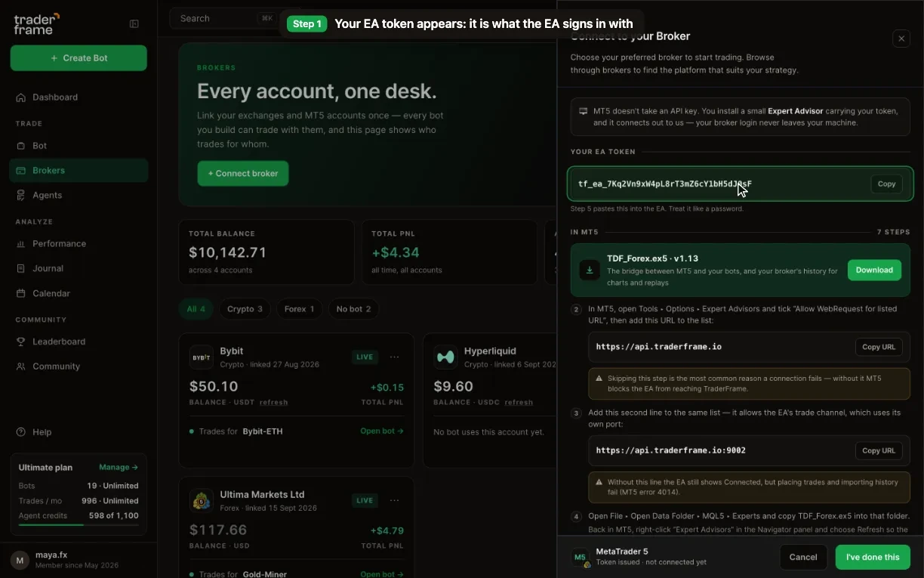Viewport: 924px width, 578px height.
Task: Click the https://api.traderframe.io URL text
Action: tap(659, 347)
